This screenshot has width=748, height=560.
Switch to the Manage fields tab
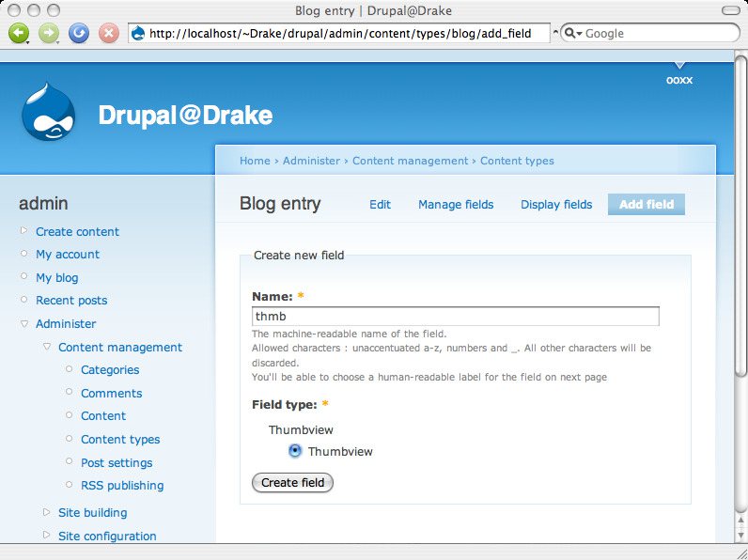pyautogui.click(x=456, y=205)
